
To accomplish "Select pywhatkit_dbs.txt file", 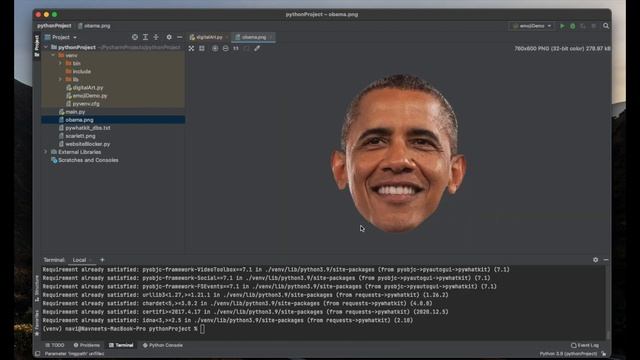I will click(x=84, y=128).
